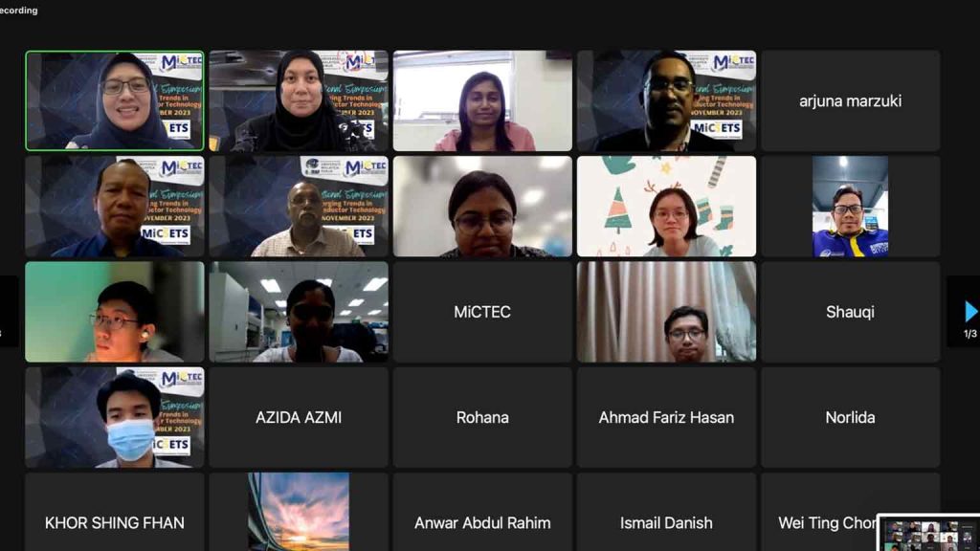Viewport: 980px width, 551px height.
Task: Select the sunset sky profile picture tile
Action: point(299,512)
